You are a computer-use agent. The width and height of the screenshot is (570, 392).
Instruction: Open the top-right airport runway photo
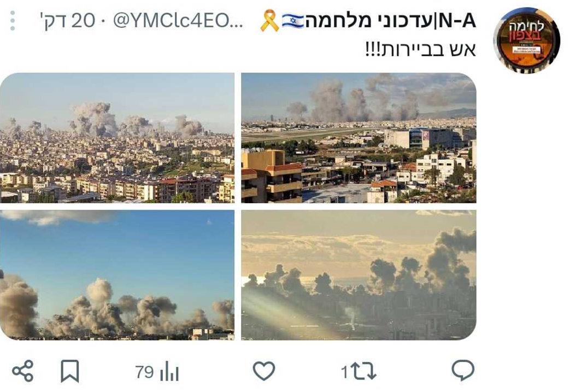click(359, 138)
